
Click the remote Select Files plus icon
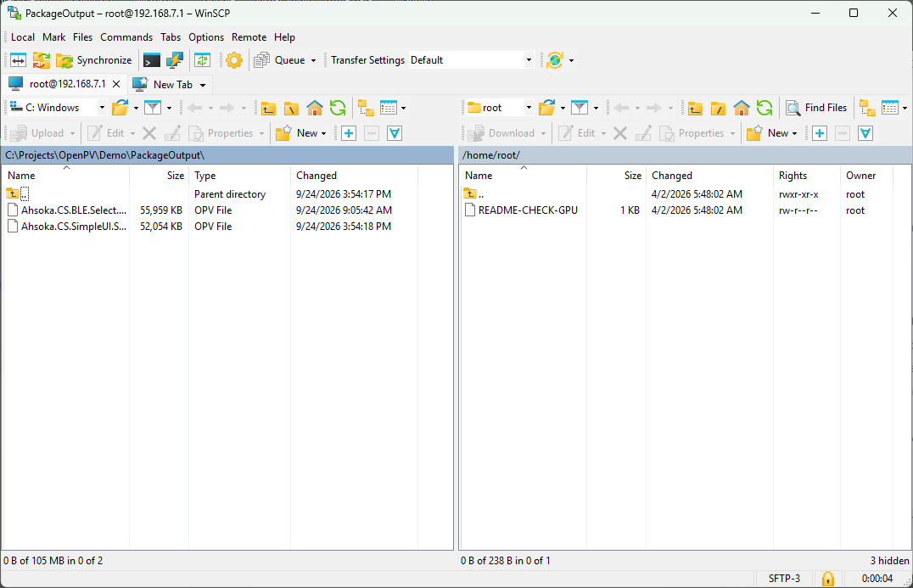[x=820, y=133]
